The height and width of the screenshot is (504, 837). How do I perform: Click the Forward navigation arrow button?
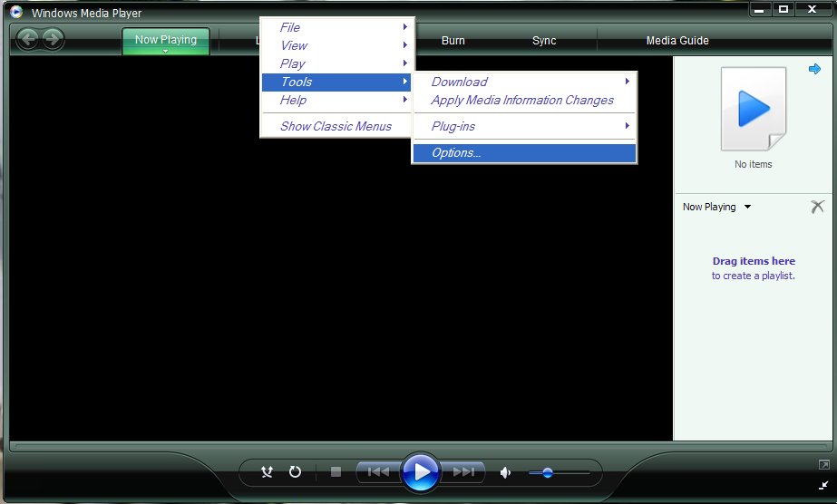[x=53, y=39]
